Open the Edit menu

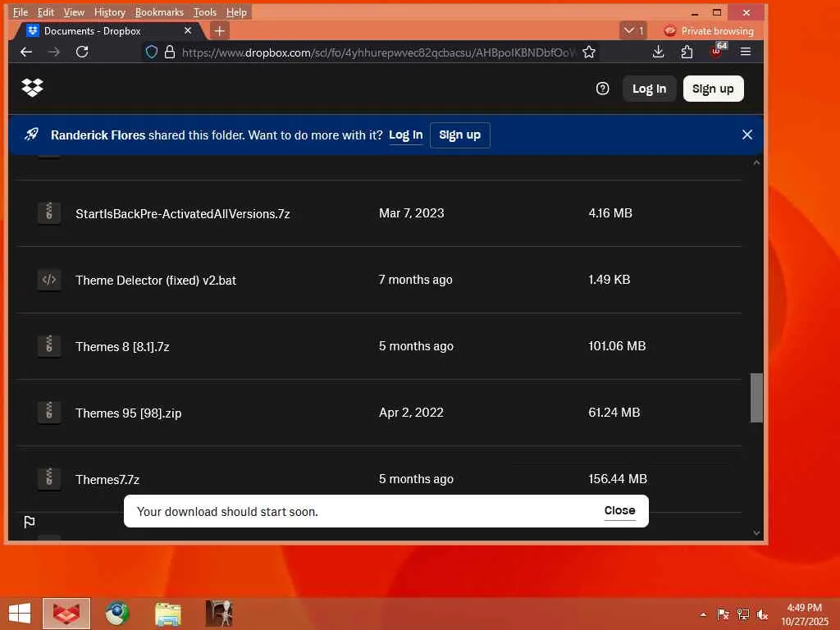pos(46,11)
